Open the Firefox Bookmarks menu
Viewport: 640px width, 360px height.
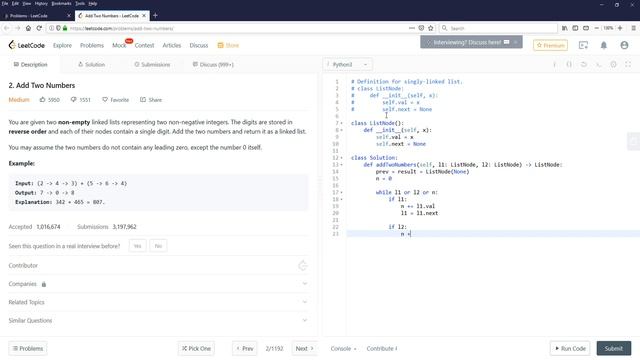[61, 3]
